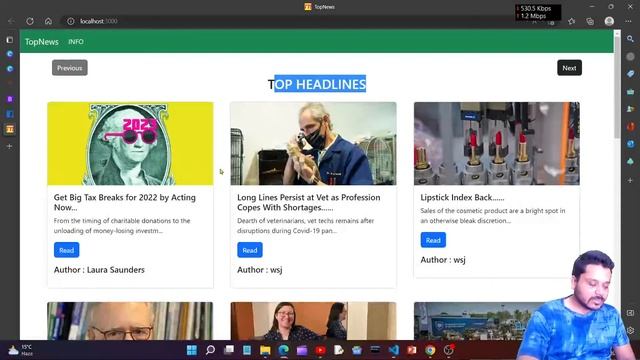
Task: Open taskbar search magnifier
Action: (x=210, y=350)
